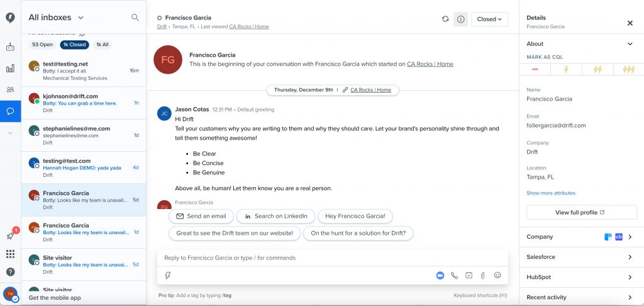Switch to the 53 Open tab

point(42,45)
